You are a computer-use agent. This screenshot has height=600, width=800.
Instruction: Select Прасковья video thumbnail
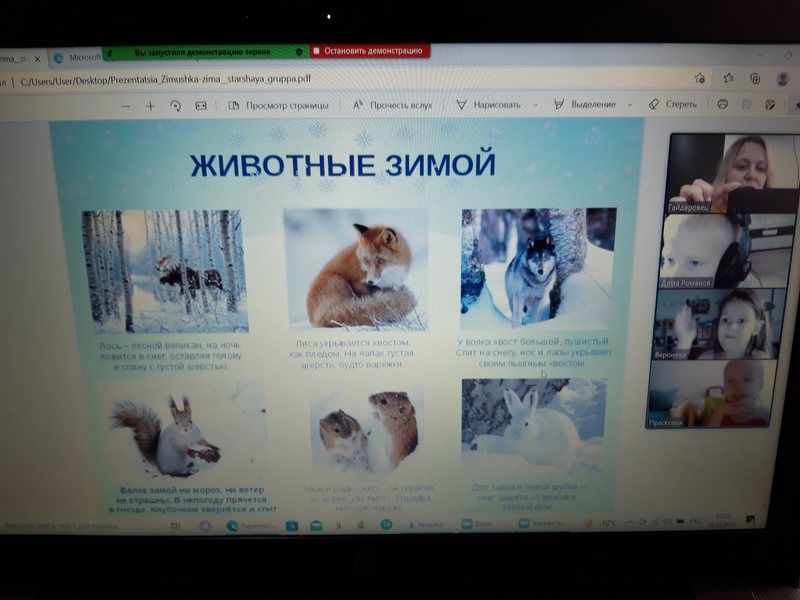point(712,394)
